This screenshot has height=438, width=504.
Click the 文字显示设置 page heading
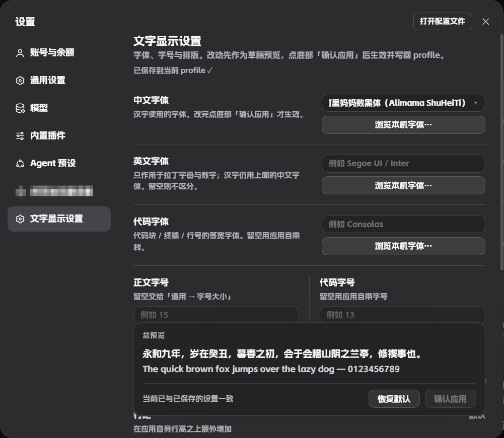click(x=167, y=41)
